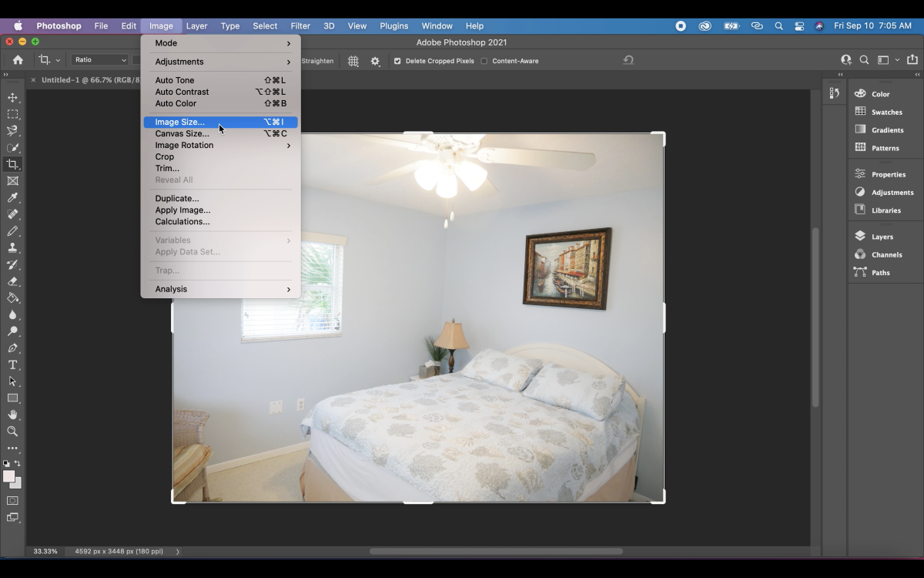The height and width of the screenshot is (578, 924).
Task: Click the Share icon in options bar
Action: tap(912, 60)
